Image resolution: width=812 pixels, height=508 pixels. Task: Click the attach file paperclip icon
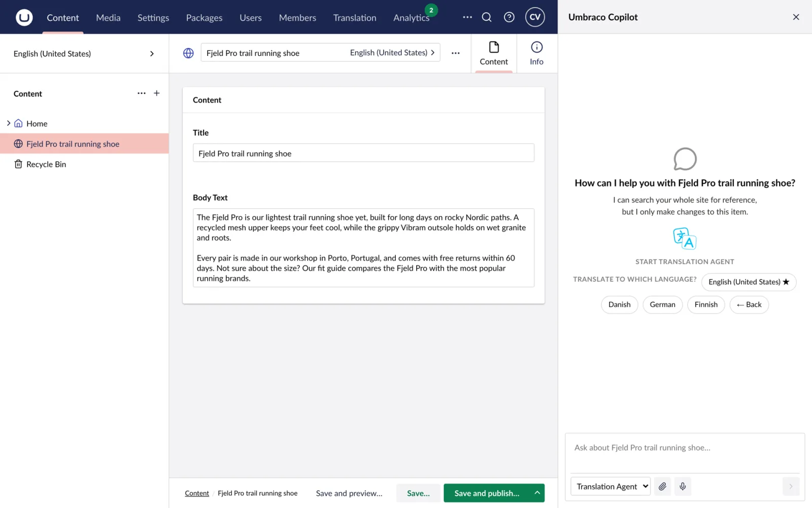point(662,486)
